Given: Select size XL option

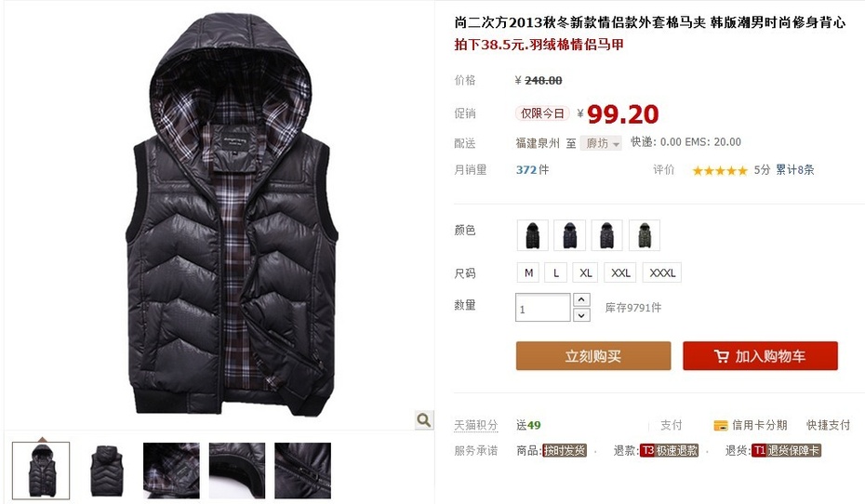Looking at the screenshot, I should (585, 273).
